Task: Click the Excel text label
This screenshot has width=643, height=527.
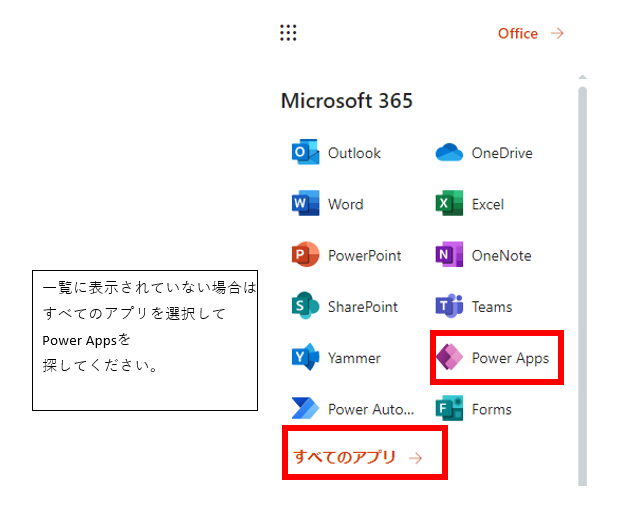Action: tap(488, 204)
